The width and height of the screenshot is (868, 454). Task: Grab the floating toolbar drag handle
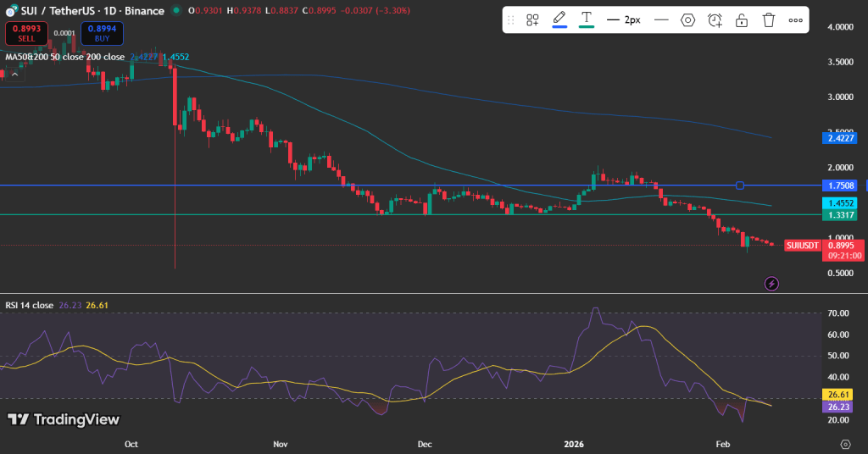click(511, 20)
